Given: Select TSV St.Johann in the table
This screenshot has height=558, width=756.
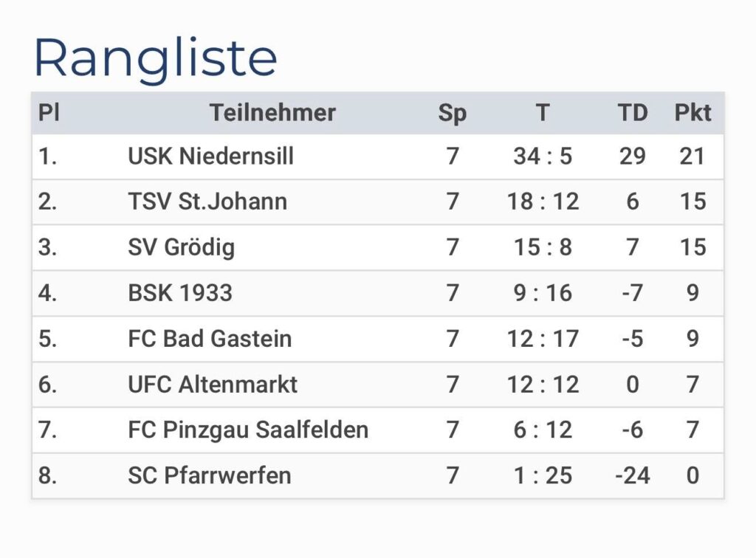Looking at the screenshot, I should point(207,201).
